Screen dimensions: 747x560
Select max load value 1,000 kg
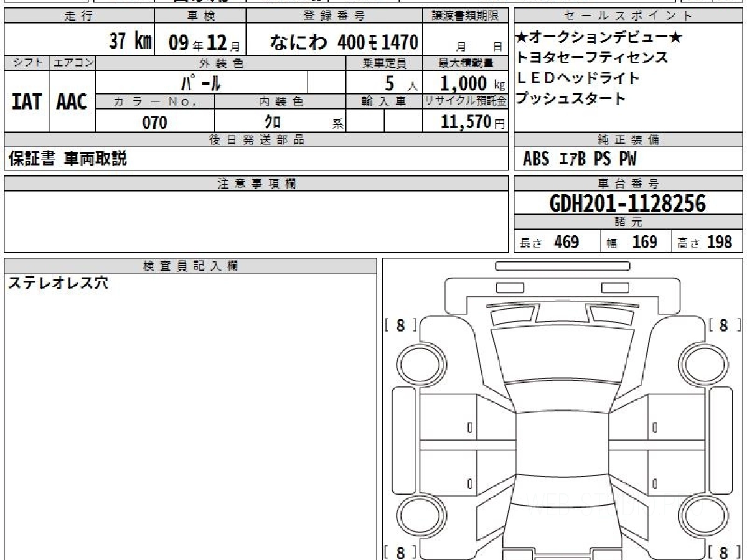point(472,83)
